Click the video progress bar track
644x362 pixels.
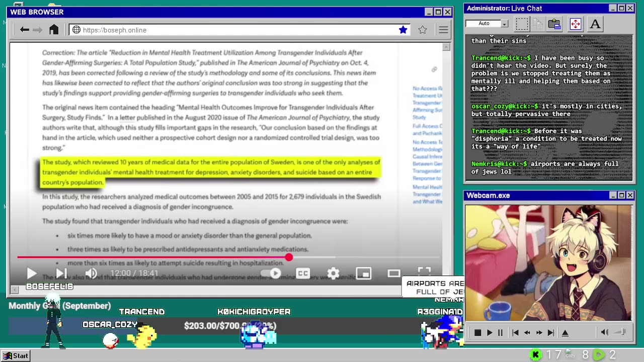229,257
